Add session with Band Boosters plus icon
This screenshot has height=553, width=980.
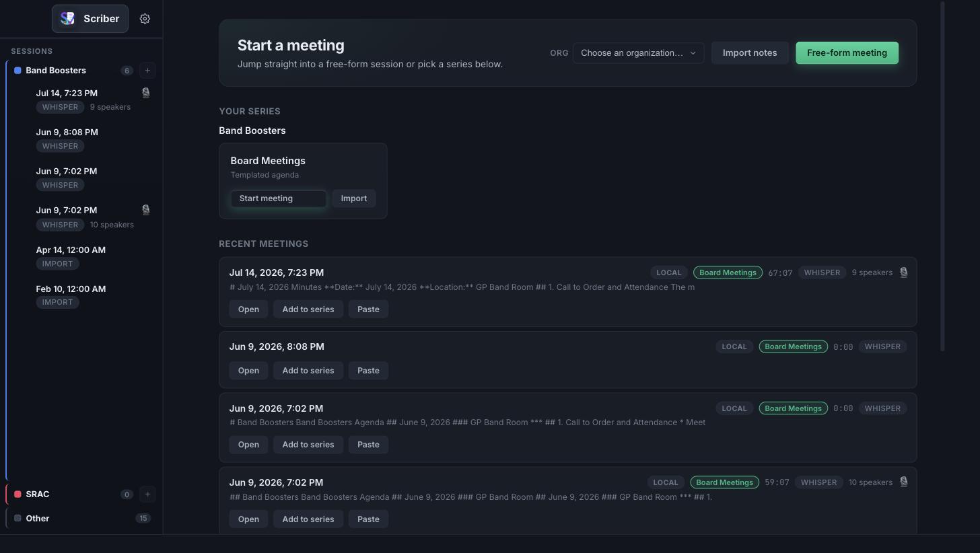click(x=147, y=71)
